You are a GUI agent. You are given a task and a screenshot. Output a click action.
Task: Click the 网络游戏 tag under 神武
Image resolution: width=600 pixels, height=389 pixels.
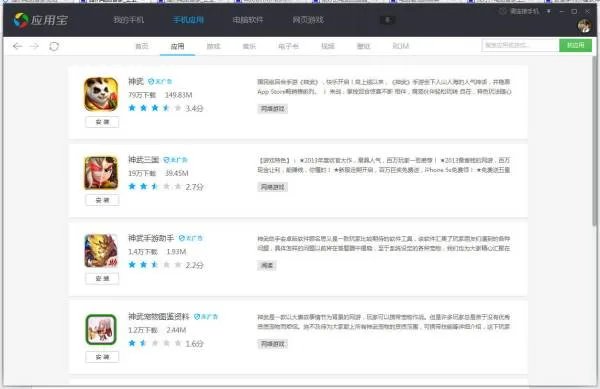pyautogui.click(x=272, y=109)
